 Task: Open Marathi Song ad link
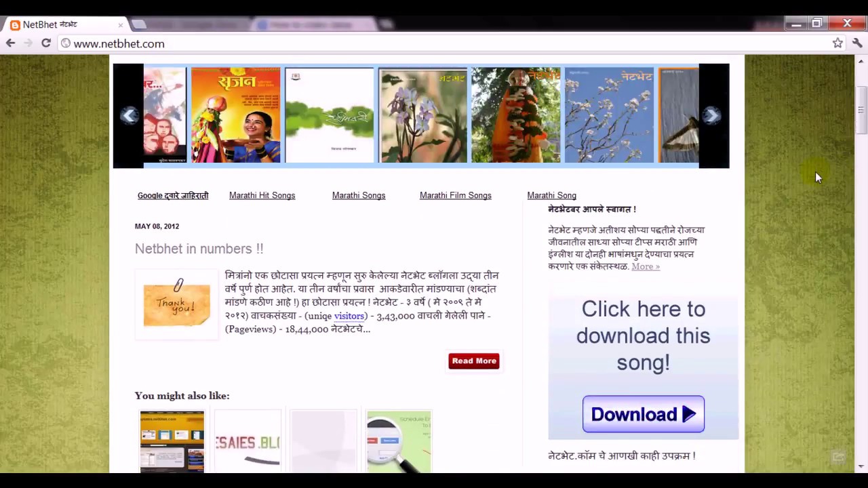point(551,195)
